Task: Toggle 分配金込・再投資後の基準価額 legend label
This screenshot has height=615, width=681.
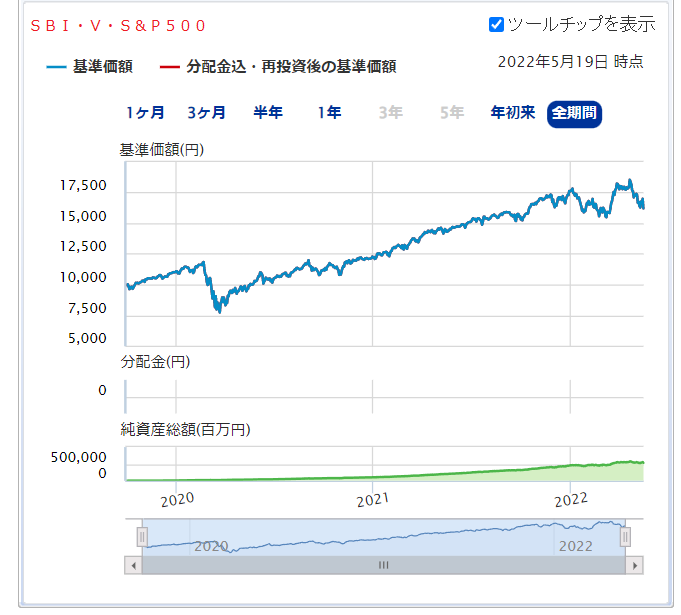Action: [291, 67]
